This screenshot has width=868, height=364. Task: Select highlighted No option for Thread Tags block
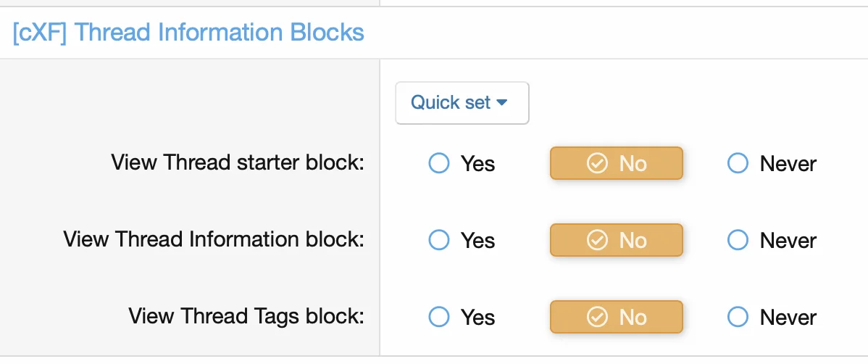pyautogui.click(x=617, y=317)
